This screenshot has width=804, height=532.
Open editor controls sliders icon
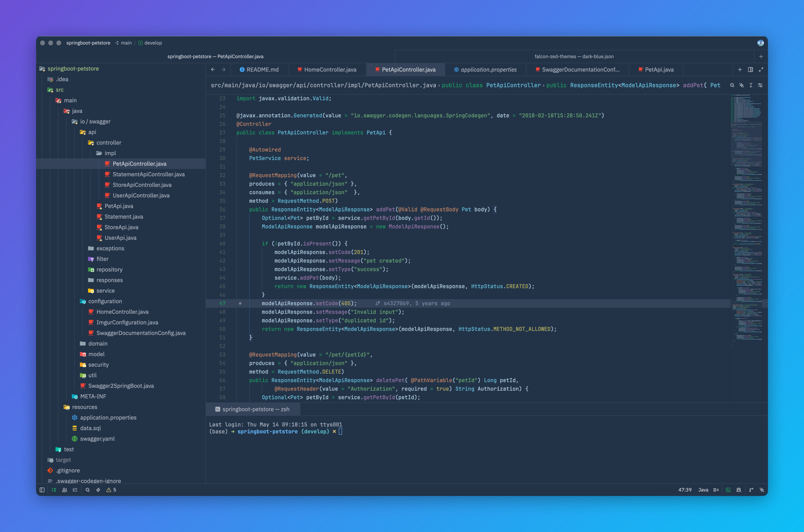coord(760,85)
